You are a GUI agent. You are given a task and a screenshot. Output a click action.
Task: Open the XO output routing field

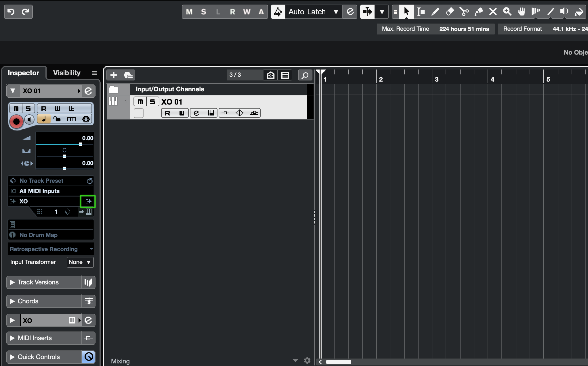click(x=44, y=201)
